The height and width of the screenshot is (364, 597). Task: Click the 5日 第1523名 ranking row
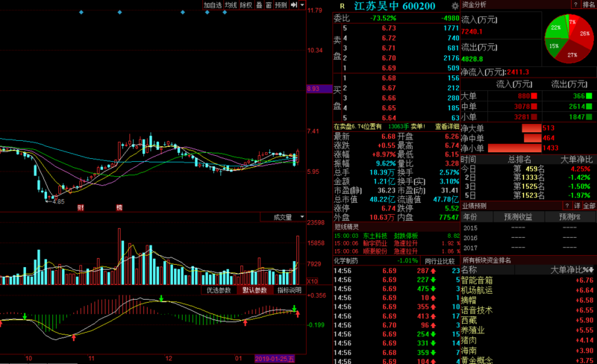pos(528,195)
